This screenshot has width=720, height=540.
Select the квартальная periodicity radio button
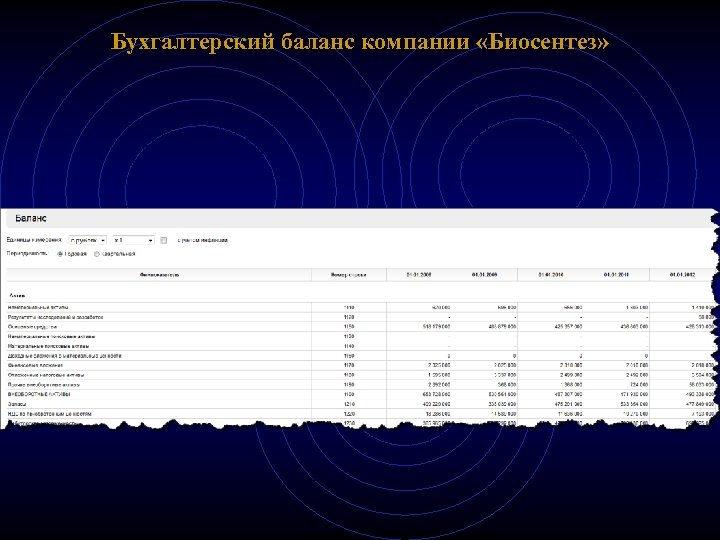pos(96,254)
